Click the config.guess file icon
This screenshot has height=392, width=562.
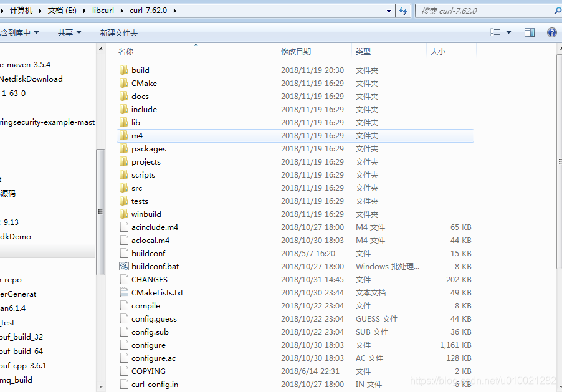[124, 319]
